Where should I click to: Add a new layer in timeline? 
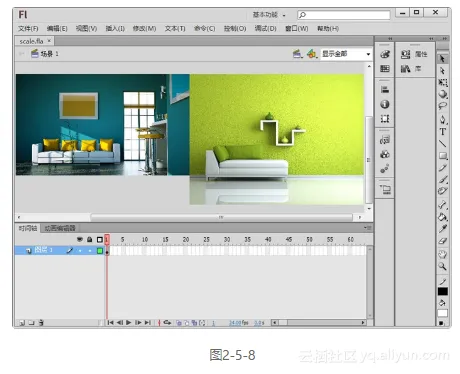pyautogui.click(x=22, y=323)
